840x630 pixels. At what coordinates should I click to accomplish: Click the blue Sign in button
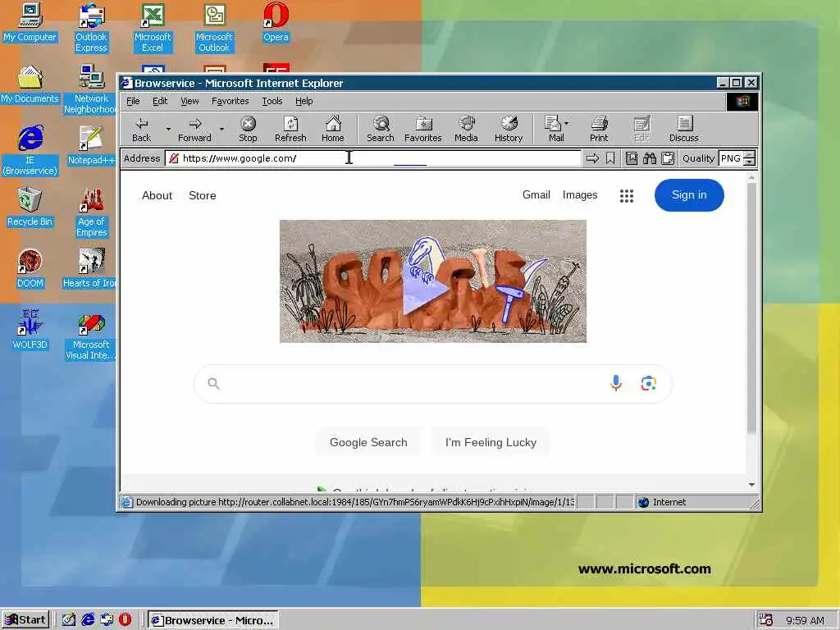point(689,195)
